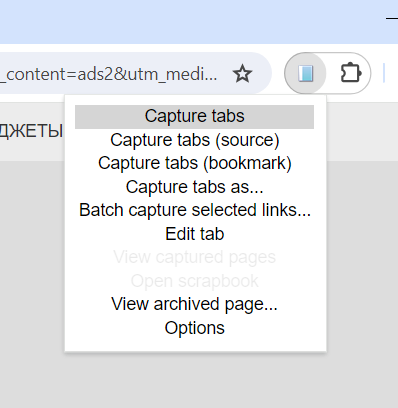The height and width of the screenshot is (408, 398).
Task: Minimize the browser window
Action: tap(392, 18)
